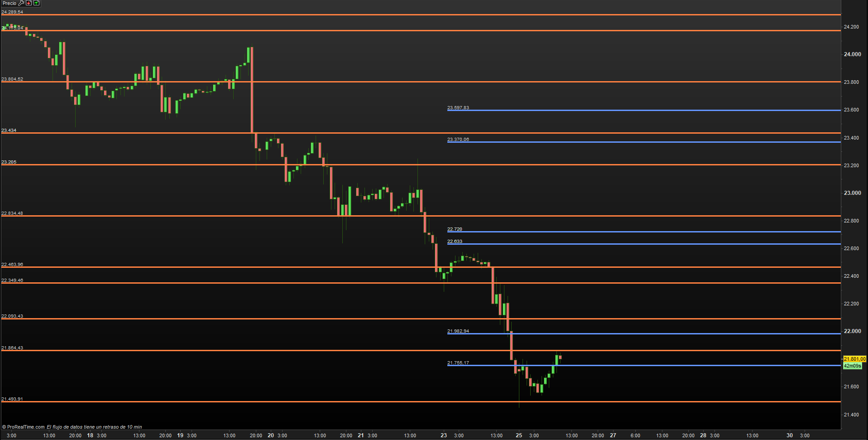Click the green 42m09s countdown tag
Viewport: 868px width, 440px height.
(x=852, y=366)
